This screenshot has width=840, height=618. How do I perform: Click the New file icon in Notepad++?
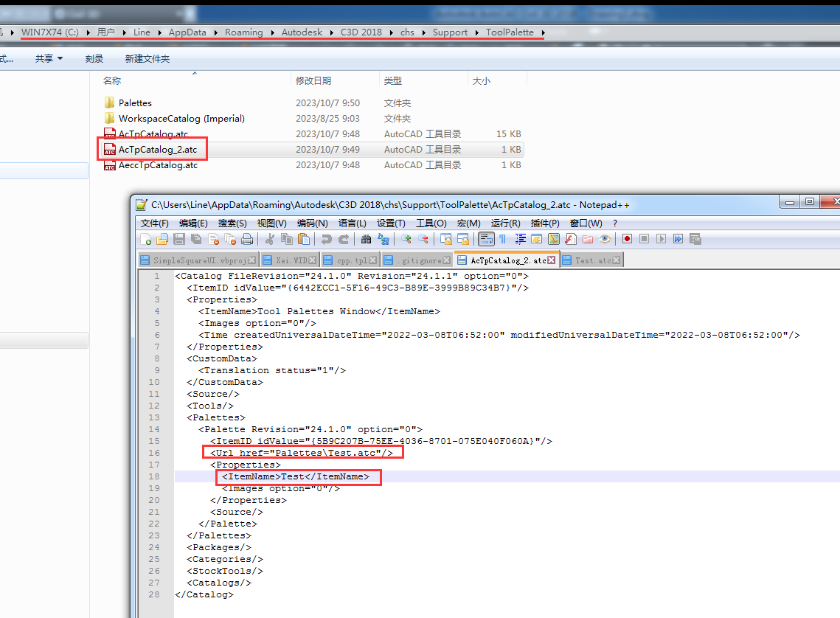pos(146,239)
